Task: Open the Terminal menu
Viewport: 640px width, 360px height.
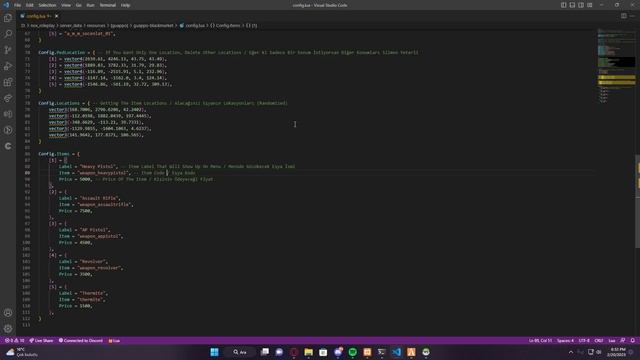Action: 108,5
